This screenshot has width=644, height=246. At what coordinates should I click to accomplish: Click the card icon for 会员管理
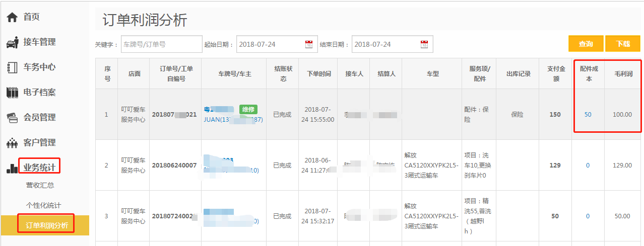[12, 118]
